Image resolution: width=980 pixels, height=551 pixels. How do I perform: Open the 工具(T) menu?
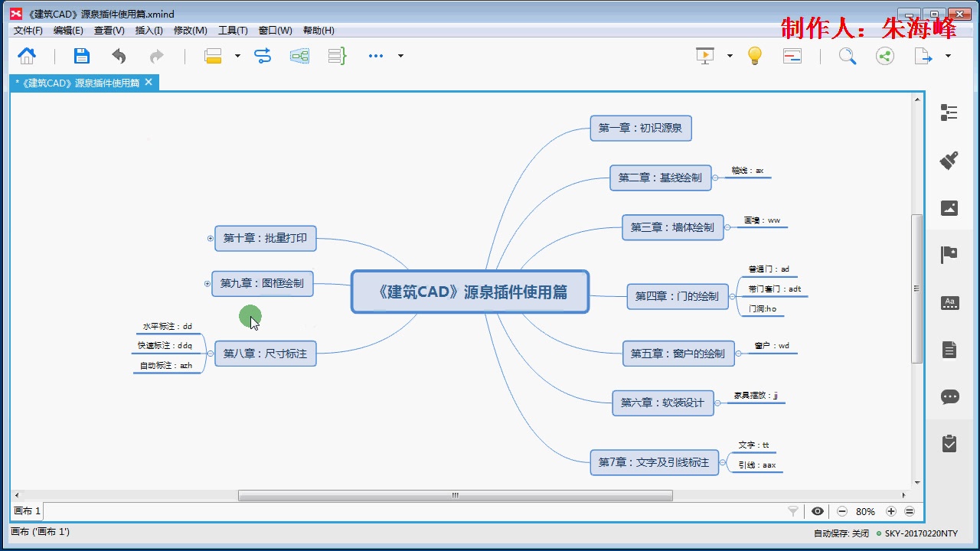(233, 31)
